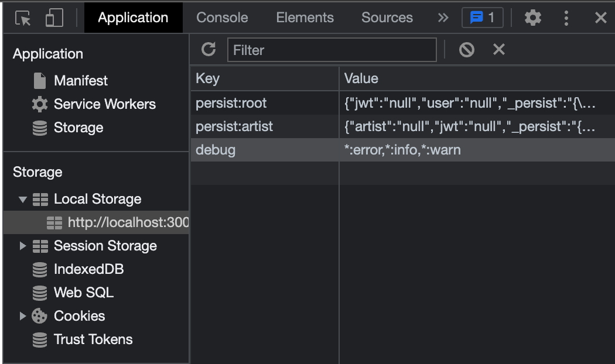Show more tabs via double chevron
This screenshot has width=615, height=364.
click(443, 18)
